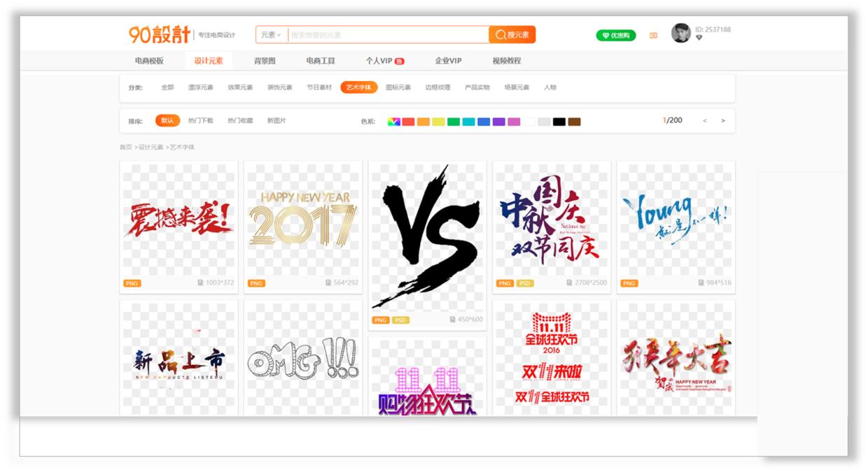868x472 pixels.
Task: Click the VIP diamond icon under the user ID
Action: (x=700, y=37)
